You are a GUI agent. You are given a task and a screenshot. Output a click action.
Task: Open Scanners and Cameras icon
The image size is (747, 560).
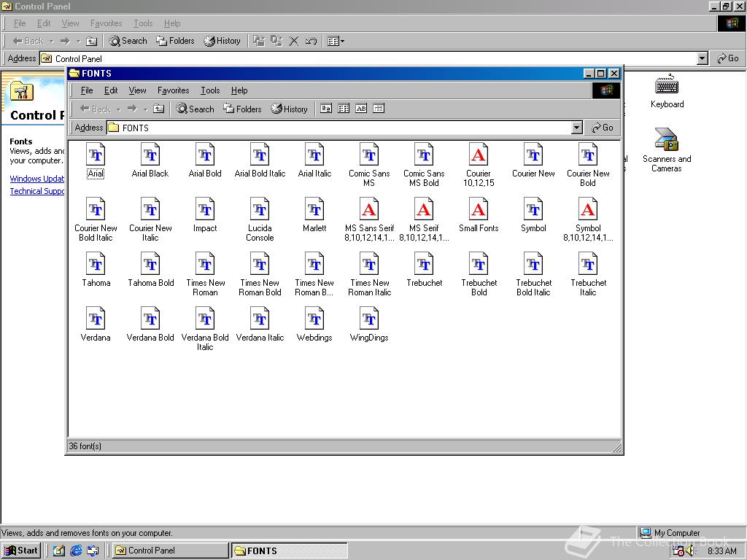(667, 140)
